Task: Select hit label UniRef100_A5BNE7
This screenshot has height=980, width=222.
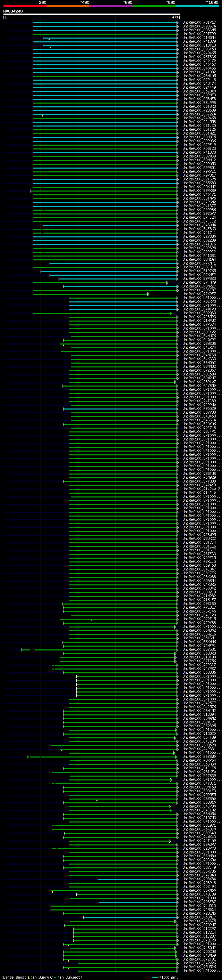Action: point(199,917)
